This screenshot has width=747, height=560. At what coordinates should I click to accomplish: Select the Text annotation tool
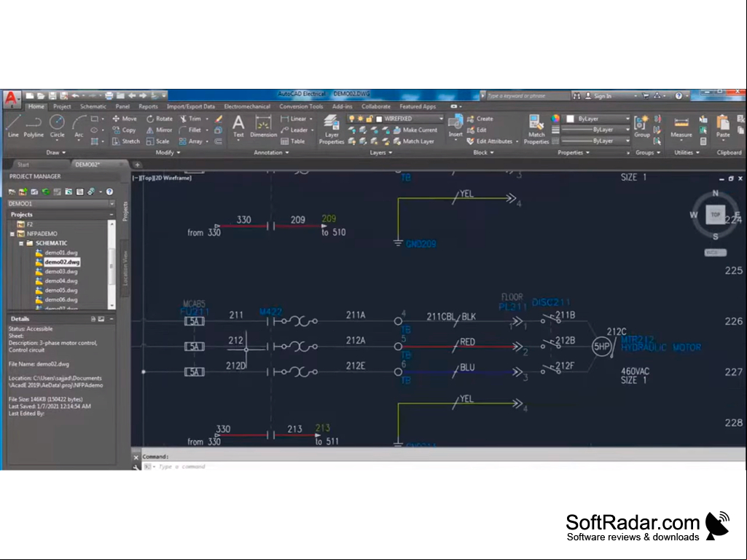point(238,126)
